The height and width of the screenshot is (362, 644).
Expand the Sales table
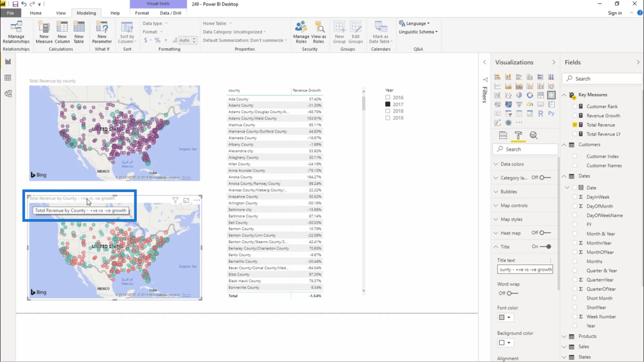click(x=564, y=346)
